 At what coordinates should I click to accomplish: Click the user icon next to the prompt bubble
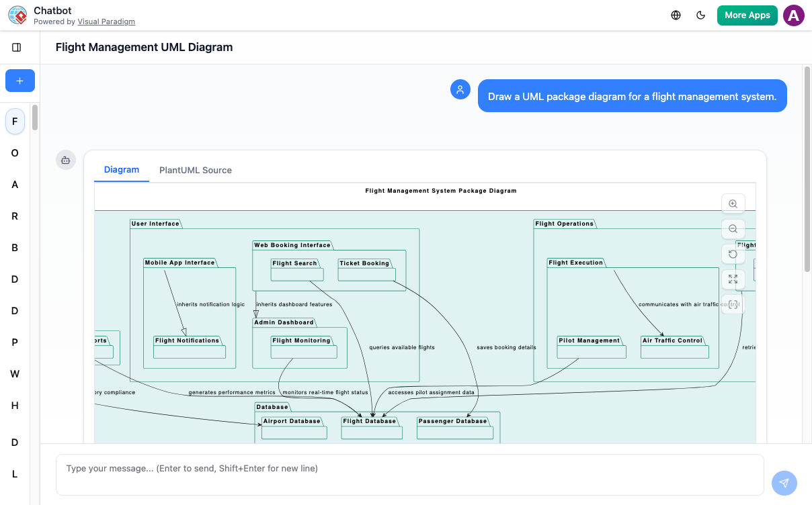[460, 89]
